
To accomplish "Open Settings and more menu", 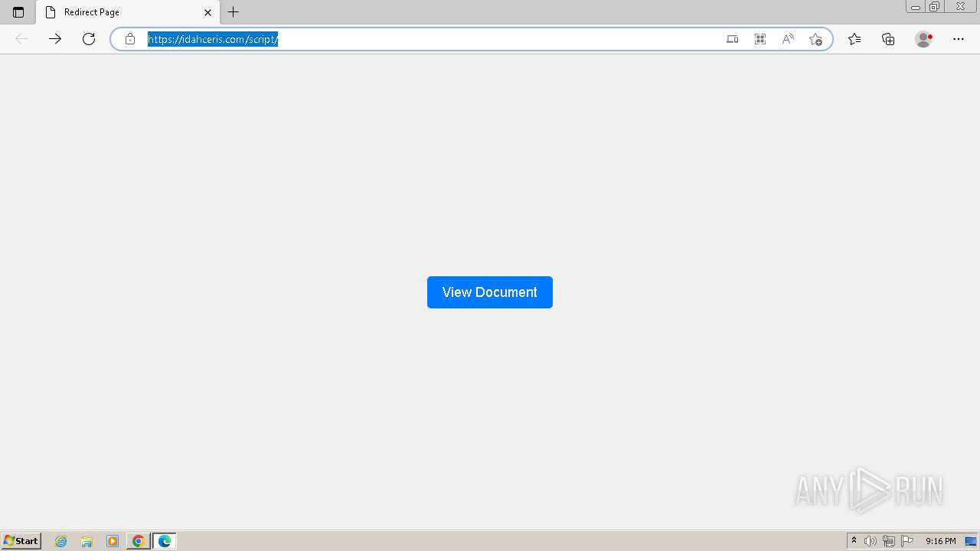I will (x=959, y=39).
